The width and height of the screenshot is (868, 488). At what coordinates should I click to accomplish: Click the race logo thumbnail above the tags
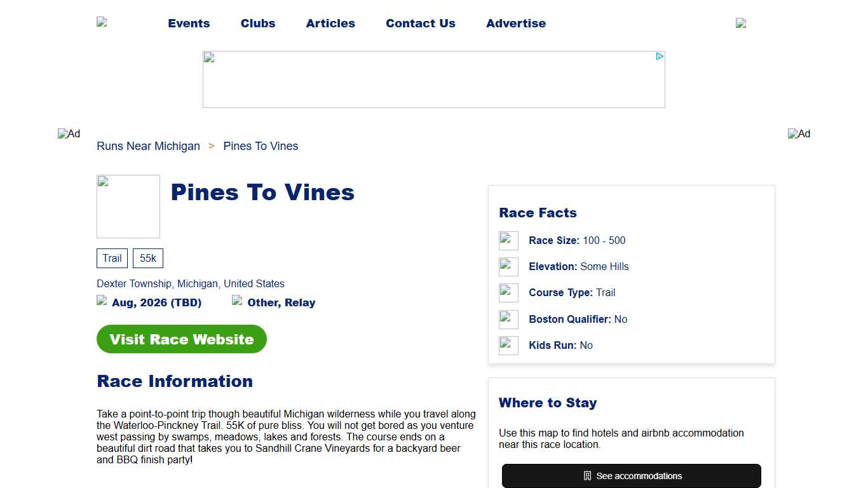pos(128,206)
